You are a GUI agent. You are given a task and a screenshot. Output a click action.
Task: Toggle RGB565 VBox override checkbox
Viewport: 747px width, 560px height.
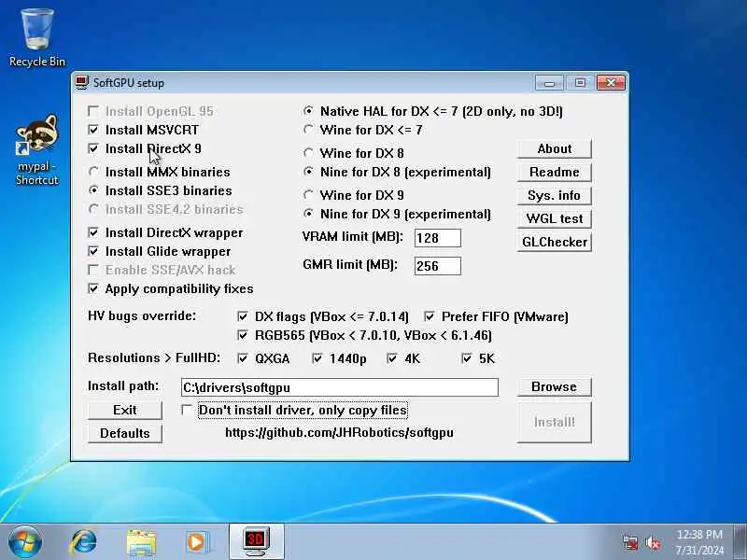click(243, 335)
